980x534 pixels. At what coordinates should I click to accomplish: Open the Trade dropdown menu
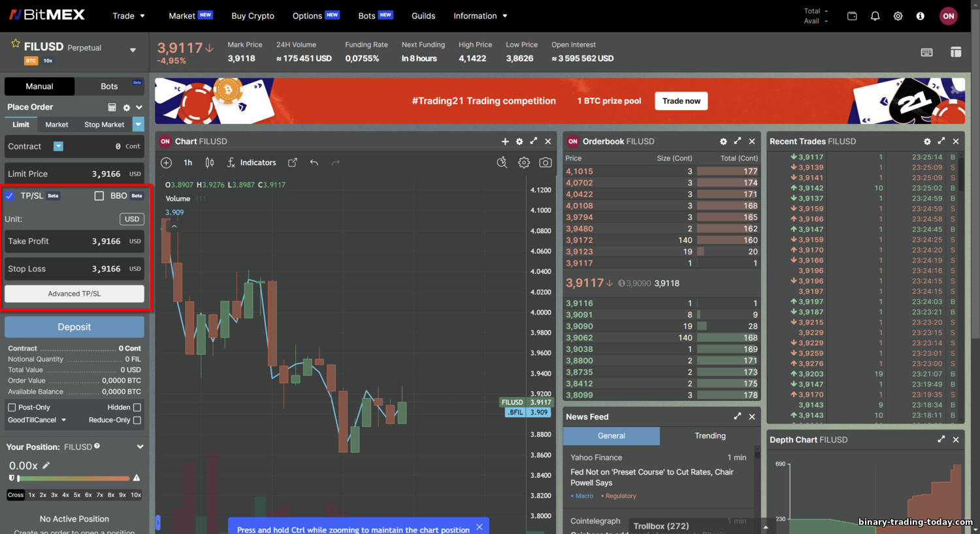click(129, 16)
